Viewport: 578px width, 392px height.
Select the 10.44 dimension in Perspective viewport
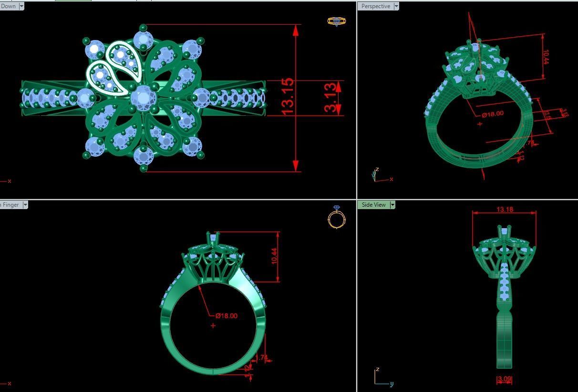coord(546,57)
